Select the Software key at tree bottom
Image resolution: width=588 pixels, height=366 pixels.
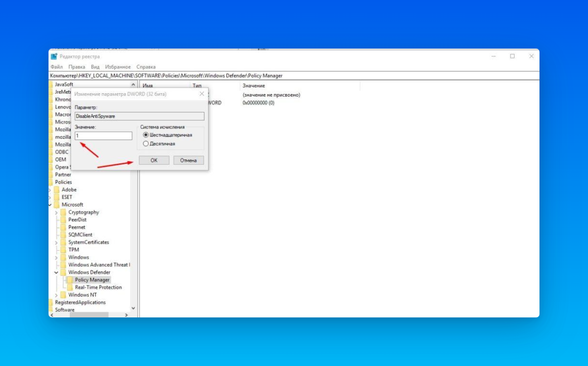click(x=65, y=310)
